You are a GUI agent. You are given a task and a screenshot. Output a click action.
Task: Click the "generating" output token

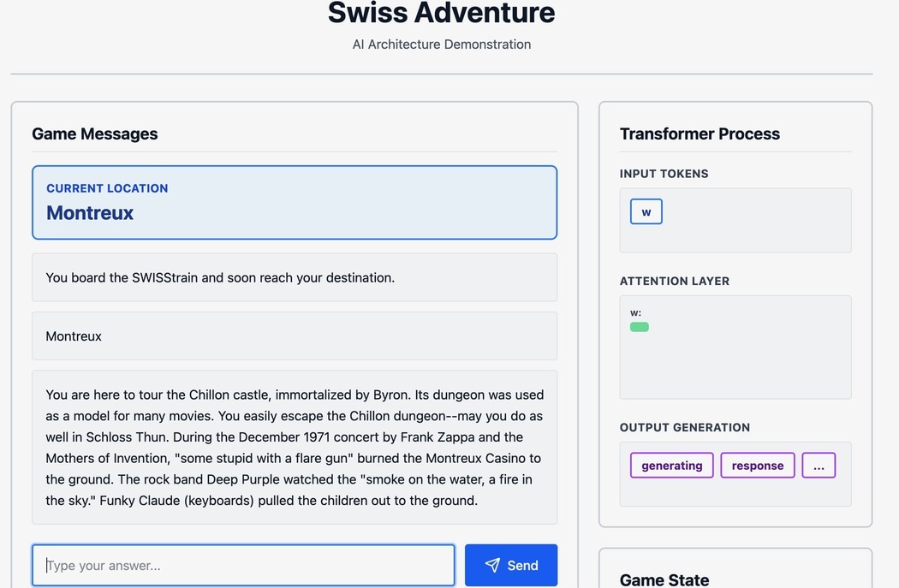click(x=671, y=465)
